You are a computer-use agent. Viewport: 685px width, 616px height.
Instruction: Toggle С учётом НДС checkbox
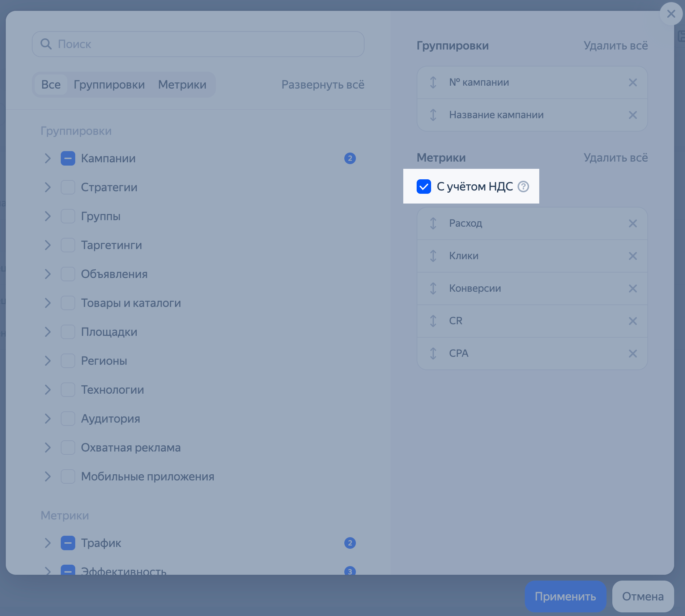tap(424, 187)
